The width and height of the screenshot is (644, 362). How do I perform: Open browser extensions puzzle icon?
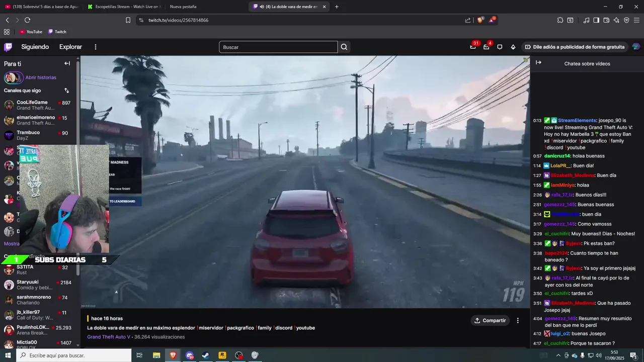560,20
